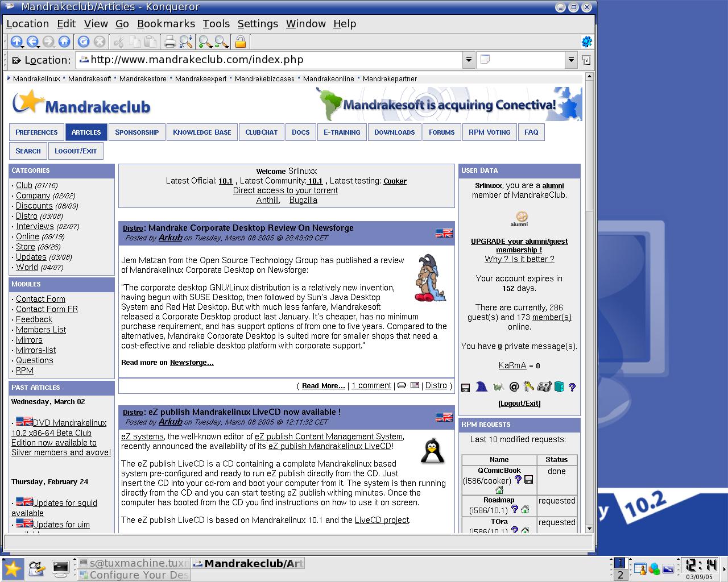
Task: Open the Bugzilla link
Action: pyautogui.click(x=303, y=200)
